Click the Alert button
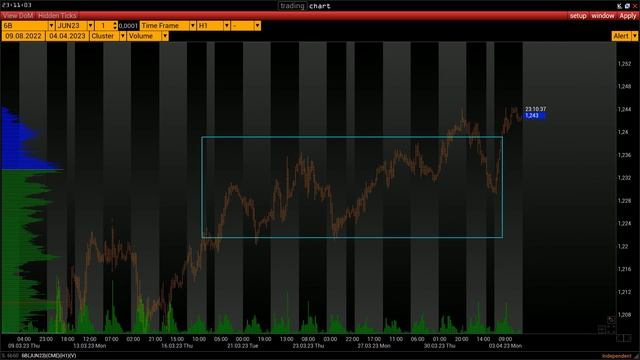The height and width of the screenshot is (360, 640). click(621, 36)
